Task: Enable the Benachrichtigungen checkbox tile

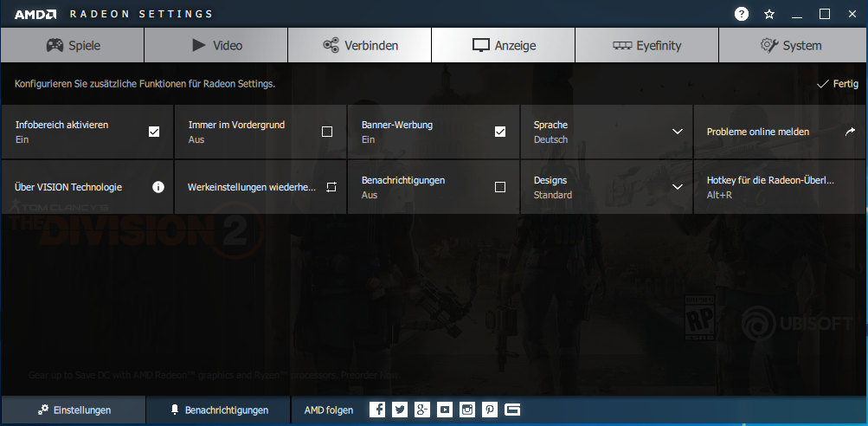Action: [x=500, y=187]
